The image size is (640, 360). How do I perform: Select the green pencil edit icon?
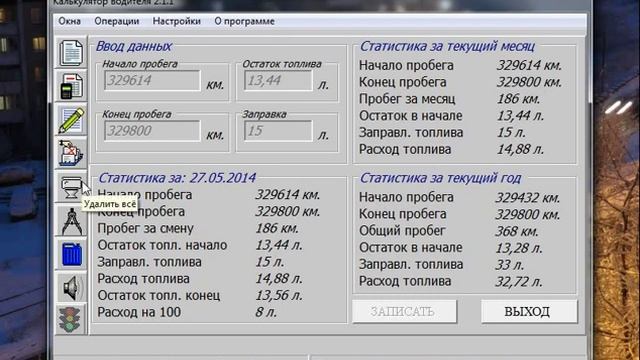click(x=71, y=120)
